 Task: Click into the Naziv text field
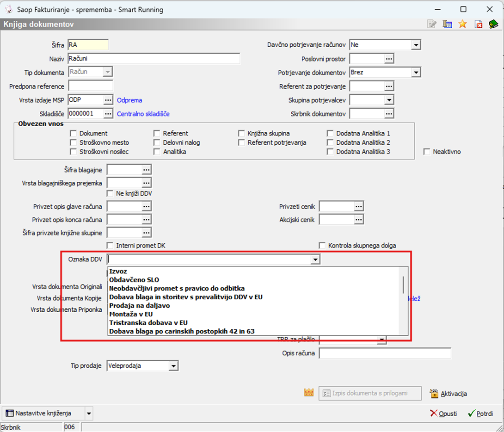[x=154, y=59]
